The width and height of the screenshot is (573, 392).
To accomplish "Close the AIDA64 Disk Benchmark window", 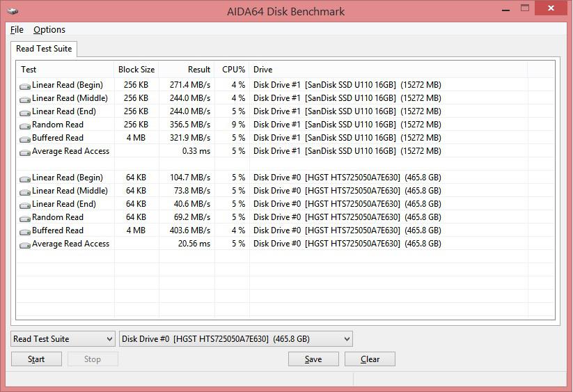I will (x=551, y=8).
